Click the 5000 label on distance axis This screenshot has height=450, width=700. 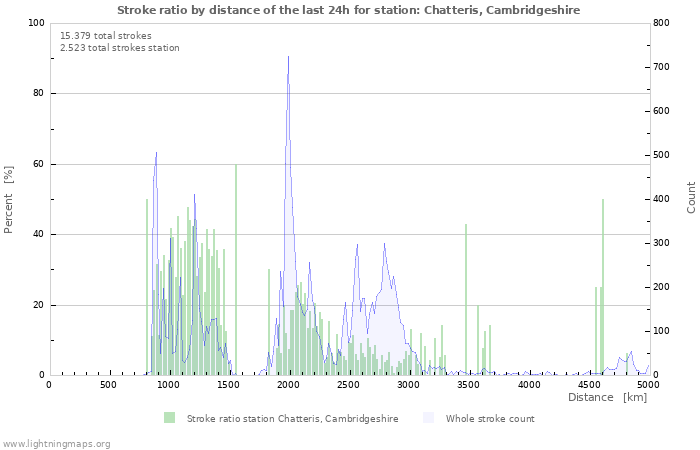tap(648, 385)
